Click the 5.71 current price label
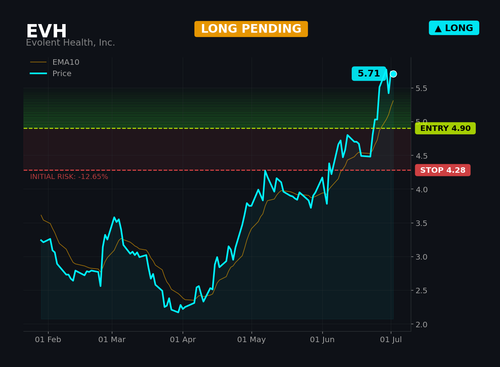This screenshot has height=367, width=500. (x=369, y=73)
